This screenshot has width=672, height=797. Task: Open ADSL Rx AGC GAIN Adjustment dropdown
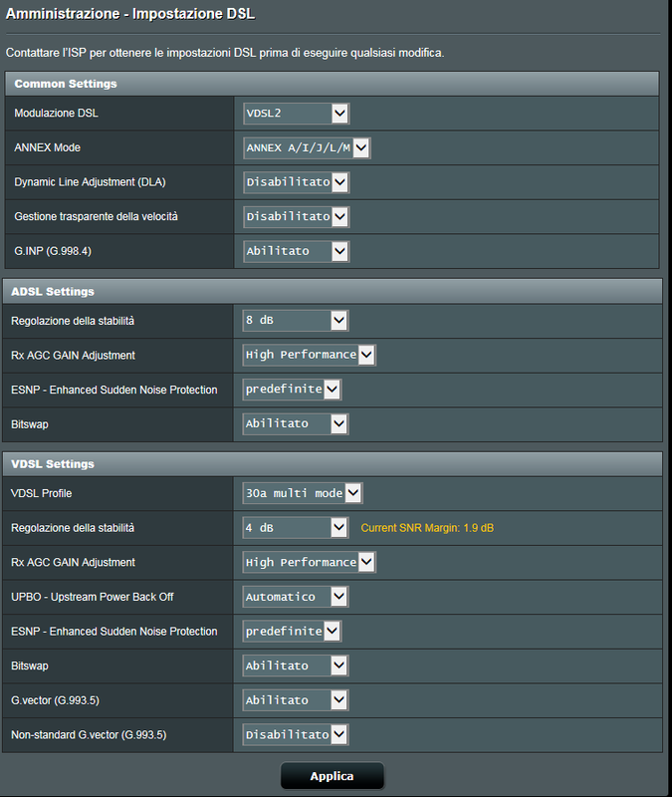pyautogui.click(x=309, y=355)
